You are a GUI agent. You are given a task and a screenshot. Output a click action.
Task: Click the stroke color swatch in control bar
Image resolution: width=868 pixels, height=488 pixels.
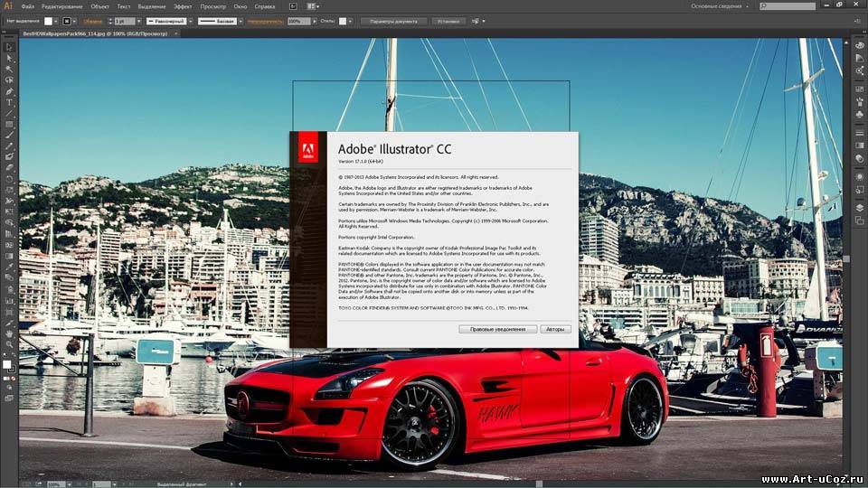click(x=67, y=21)
